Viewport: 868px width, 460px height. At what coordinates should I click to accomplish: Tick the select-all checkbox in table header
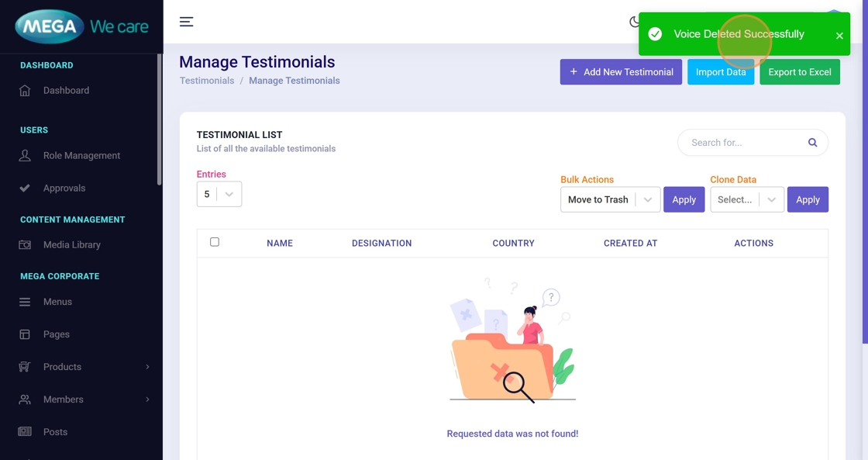(215, 242)
